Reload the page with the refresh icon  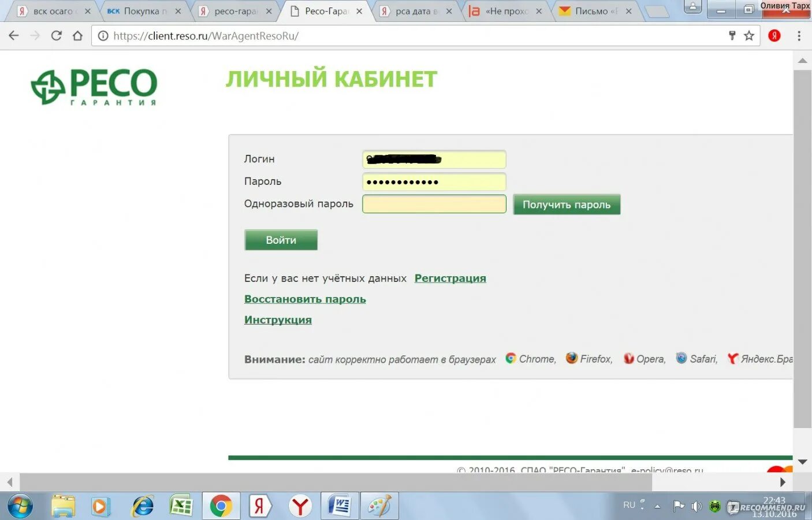(x=56, y=36)
